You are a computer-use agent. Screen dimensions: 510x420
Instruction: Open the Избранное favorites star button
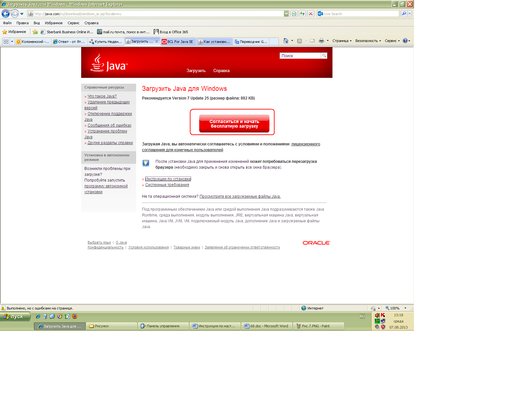(x=14, y=32)
